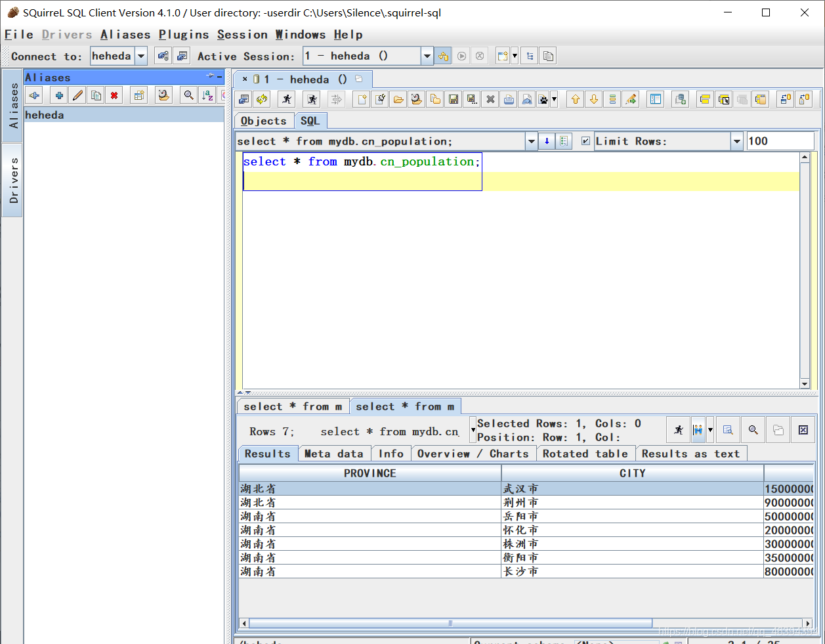Open the Active Session dropdown

coord(427,56)
